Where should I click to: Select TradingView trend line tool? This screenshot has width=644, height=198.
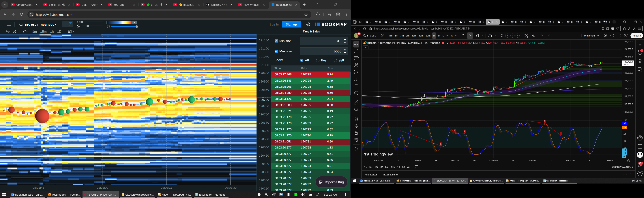tap(356, 51)
